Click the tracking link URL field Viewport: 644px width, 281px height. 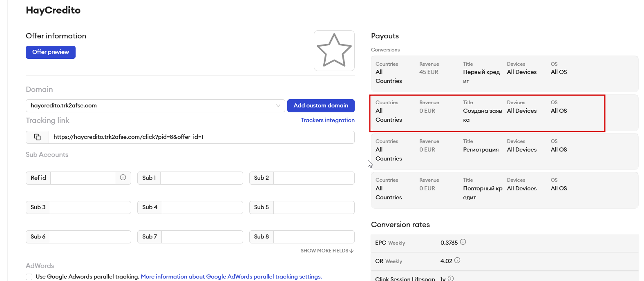[x=201, y=137]
